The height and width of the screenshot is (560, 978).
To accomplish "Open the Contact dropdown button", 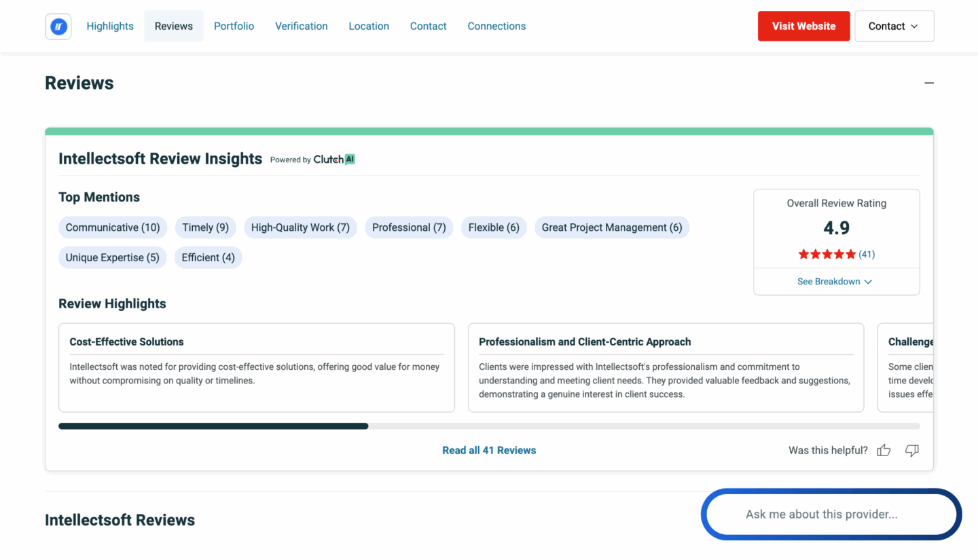I will coord(894,26).
